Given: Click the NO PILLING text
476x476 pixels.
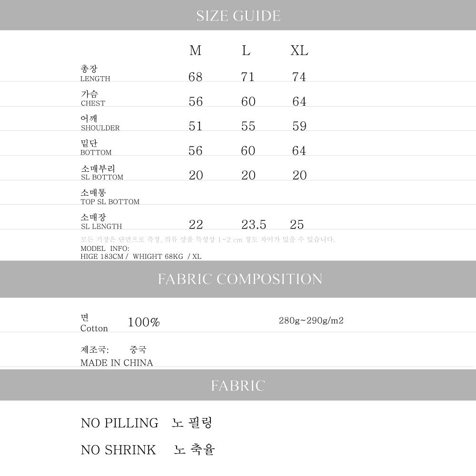Looking at the screenshot, I should point(119,423).
